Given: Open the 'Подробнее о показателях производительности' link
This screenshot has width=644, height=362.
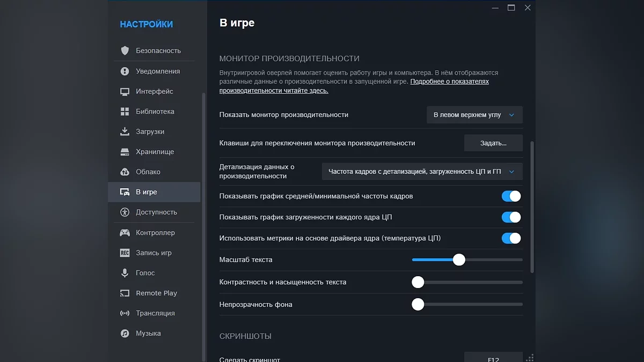Looking at the screenshot, I should tap(449, 82).
